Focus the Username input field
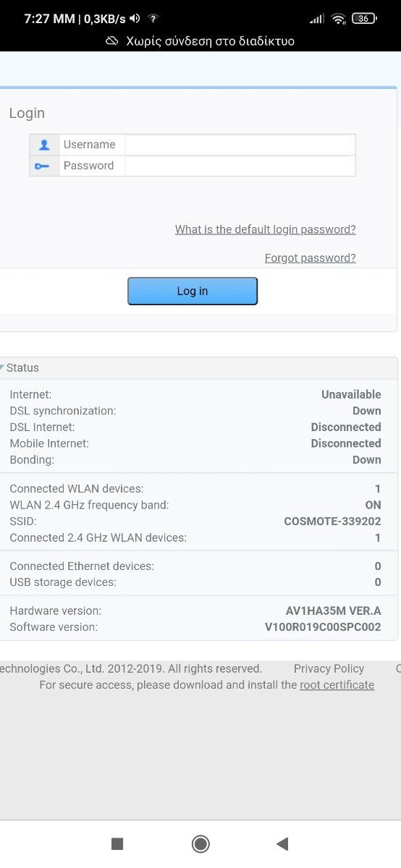 tap(240, 145)
